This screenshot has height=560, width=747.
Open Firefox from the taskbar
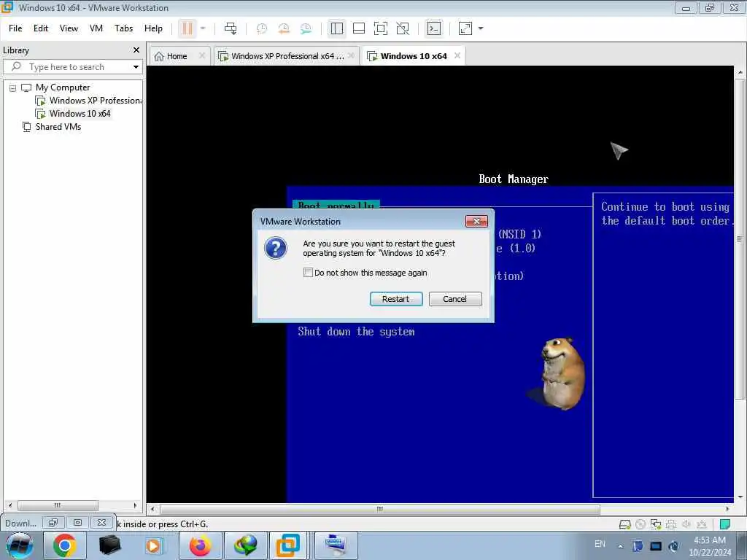pos(200,545)
